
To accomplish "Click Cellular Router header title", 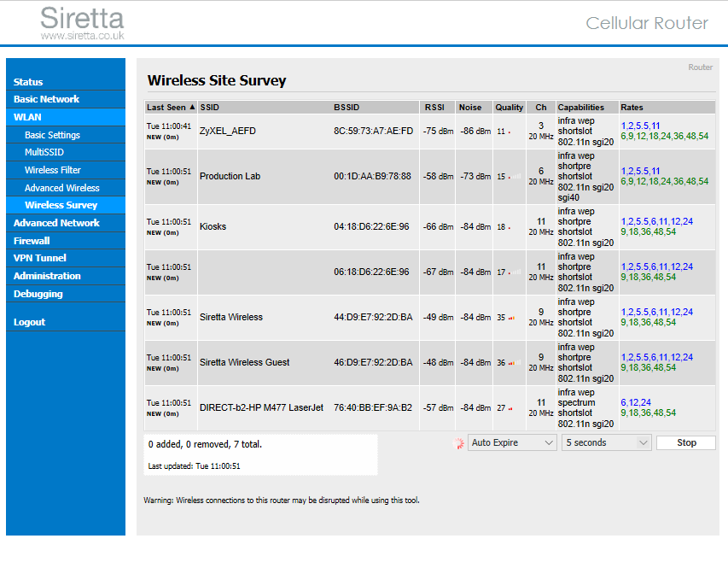I will (647, 23).
